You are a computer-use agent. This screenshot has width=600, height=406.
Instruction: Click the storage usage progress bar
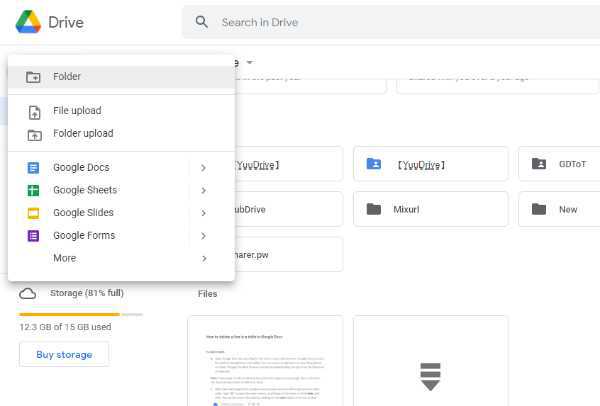click(81, 314)
